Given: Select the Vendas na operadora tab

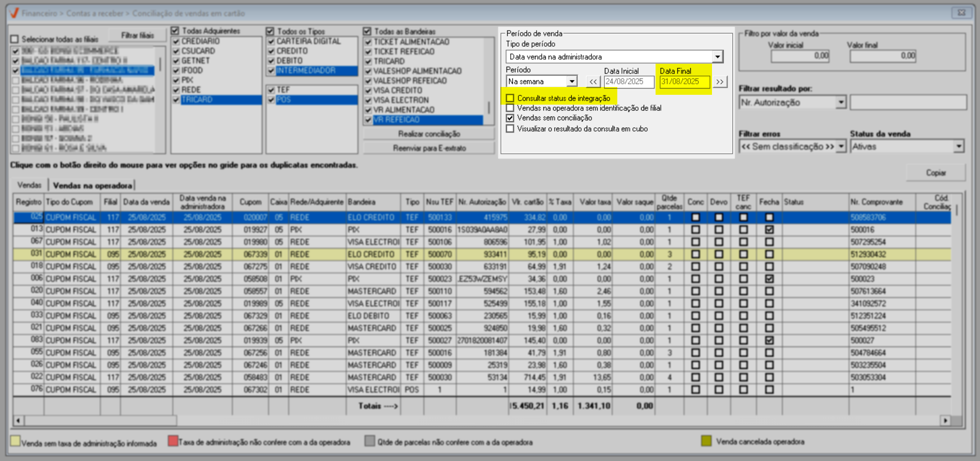Looking at the screenshot, I should pos(92,185).
